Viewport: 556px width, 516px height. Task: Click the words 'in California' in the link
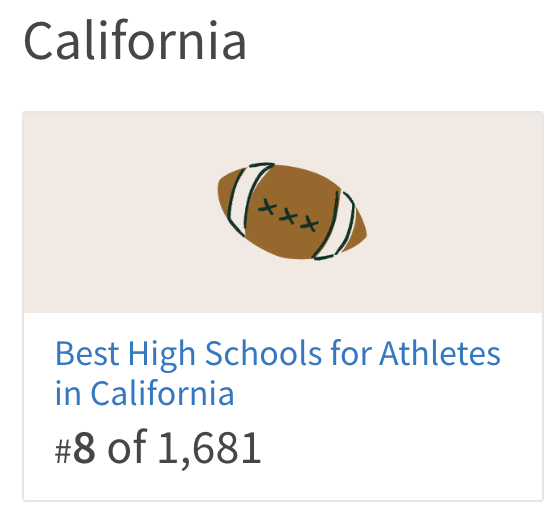(x=145, y=393)
